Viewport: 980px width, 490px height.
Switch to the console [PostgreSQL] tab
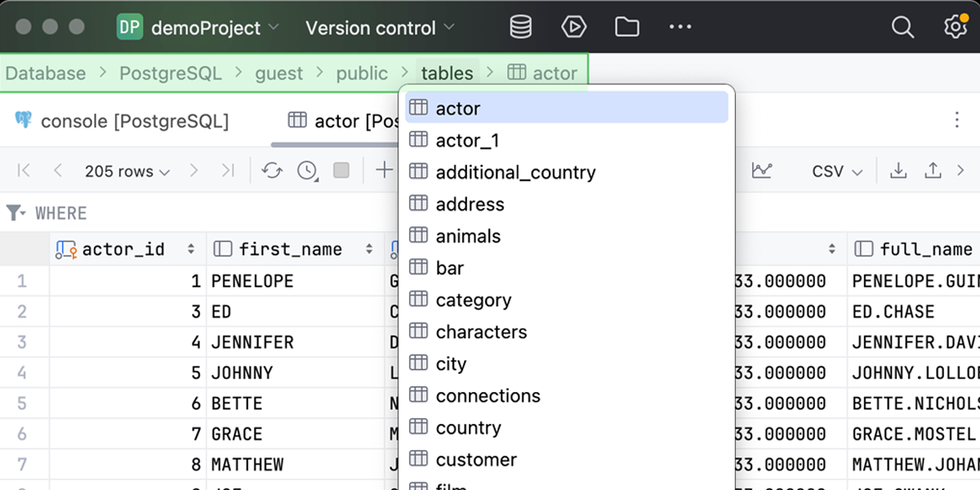tap(122, 121)
